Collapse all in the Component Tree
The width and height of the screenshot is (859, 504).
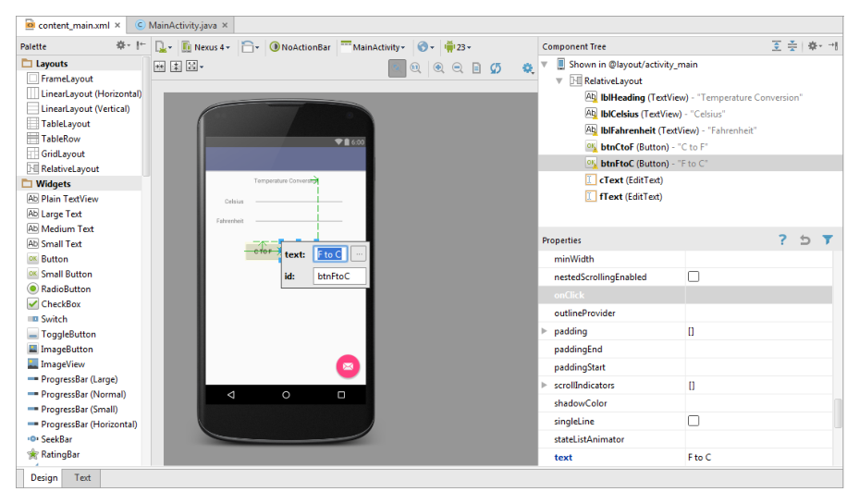click(x=792, y=46)
